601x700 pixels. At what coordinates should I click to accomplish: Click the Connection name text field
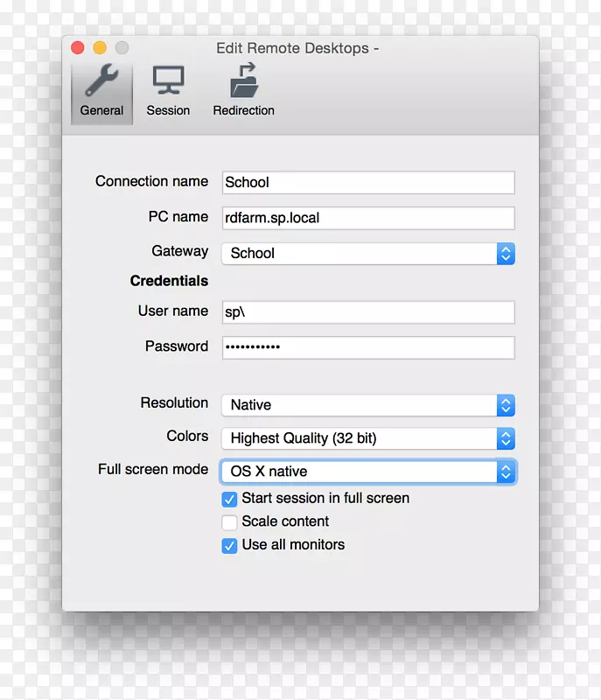click(x=367, y=183)
